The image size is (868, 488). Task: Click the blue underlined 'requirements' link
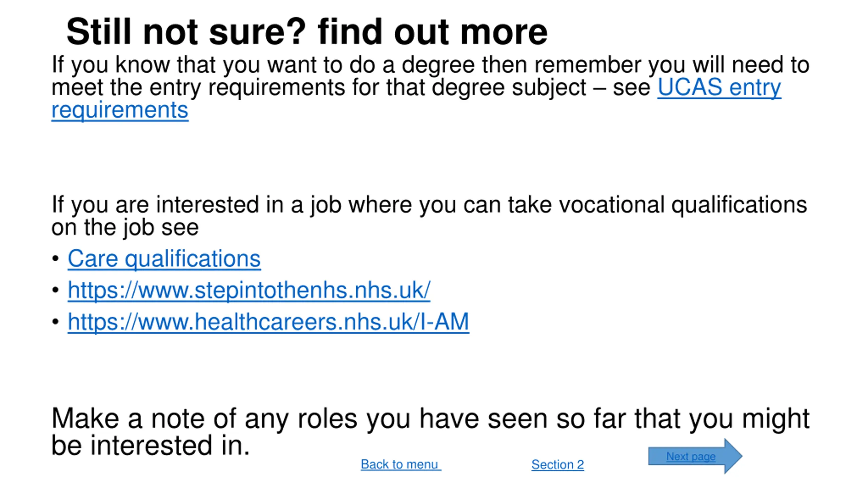tap(120, 110)
